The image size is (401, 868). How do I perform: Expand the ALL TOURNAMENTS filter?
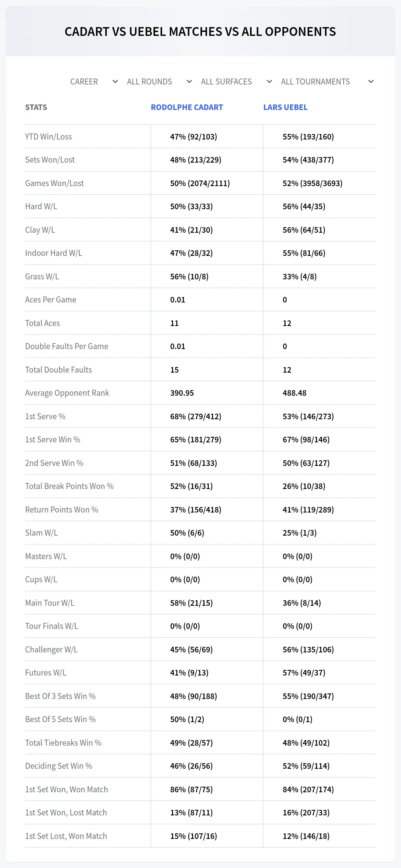pyautogui.click(x=327, y=82)
